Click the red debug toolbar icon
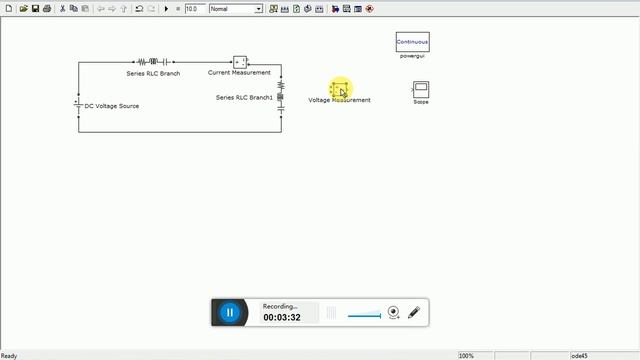640x360 pixels. [369, 9]
